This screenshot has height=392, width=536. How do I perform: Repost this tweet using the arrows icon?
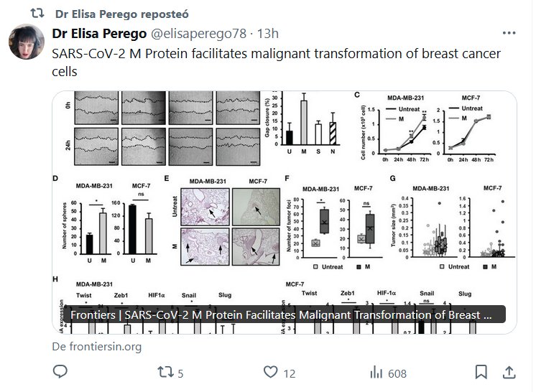point(165,373)
